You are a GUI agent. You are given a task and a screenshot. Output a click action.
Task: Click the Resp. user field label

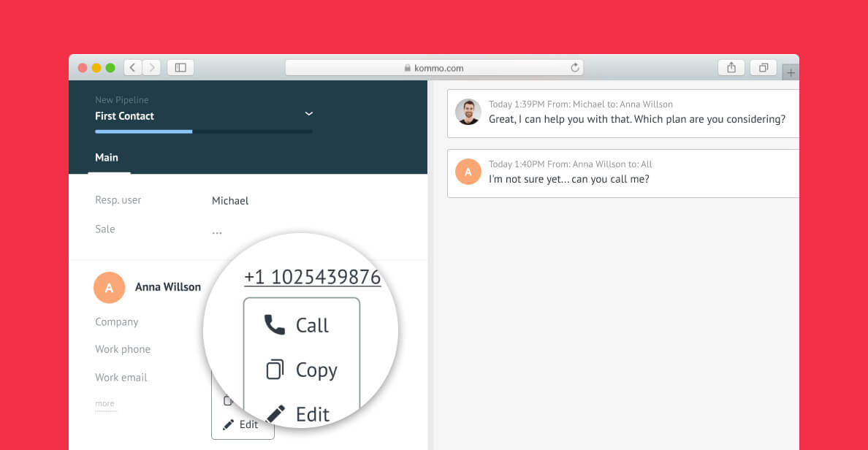click(x=118, y=200)
